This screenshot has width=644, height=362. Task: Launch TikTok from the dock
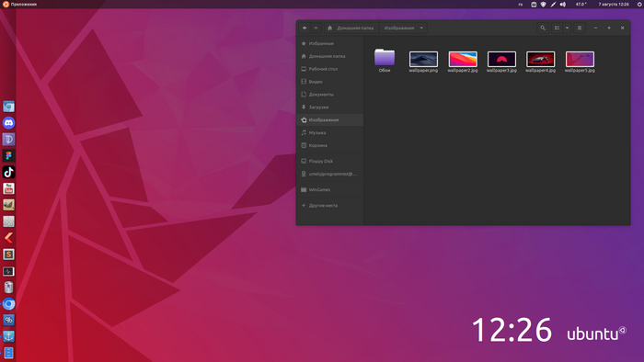[8, 172]
